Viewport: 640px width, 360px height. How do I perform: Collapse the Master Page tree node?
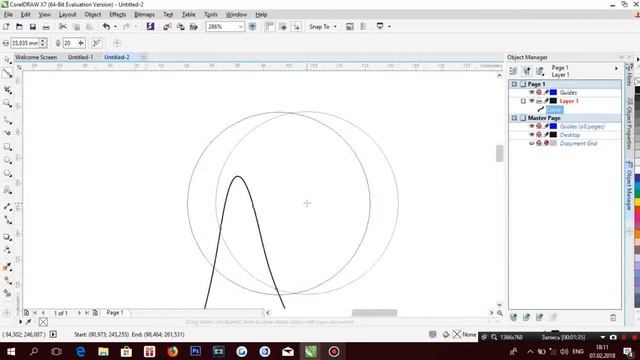tap(514, 118)
